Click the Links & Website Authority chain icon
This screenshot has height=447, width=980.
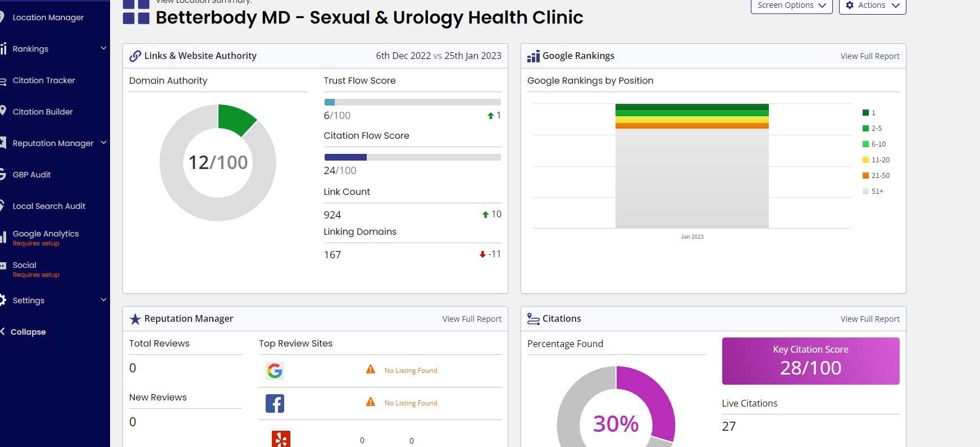(135, 56)
